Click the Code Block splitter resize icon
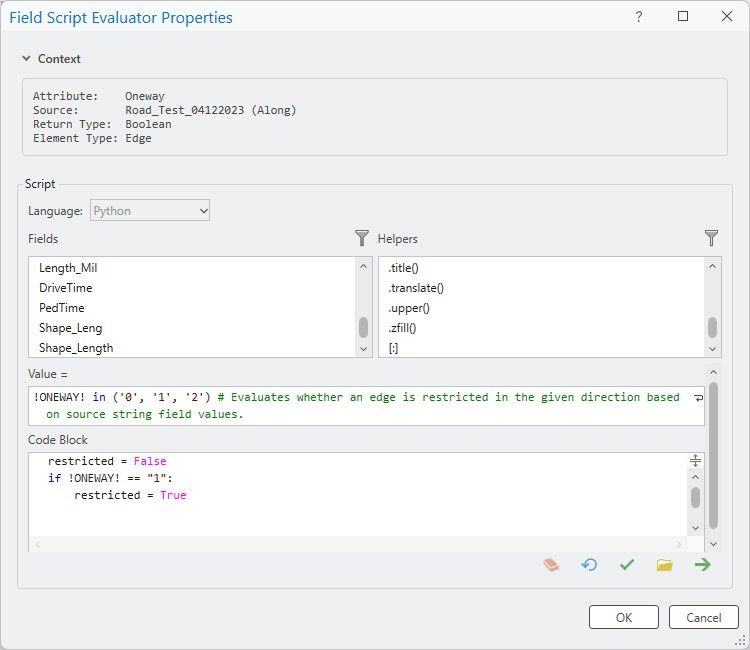This screenshot has height=650, width=750. (x=695, y=461)
